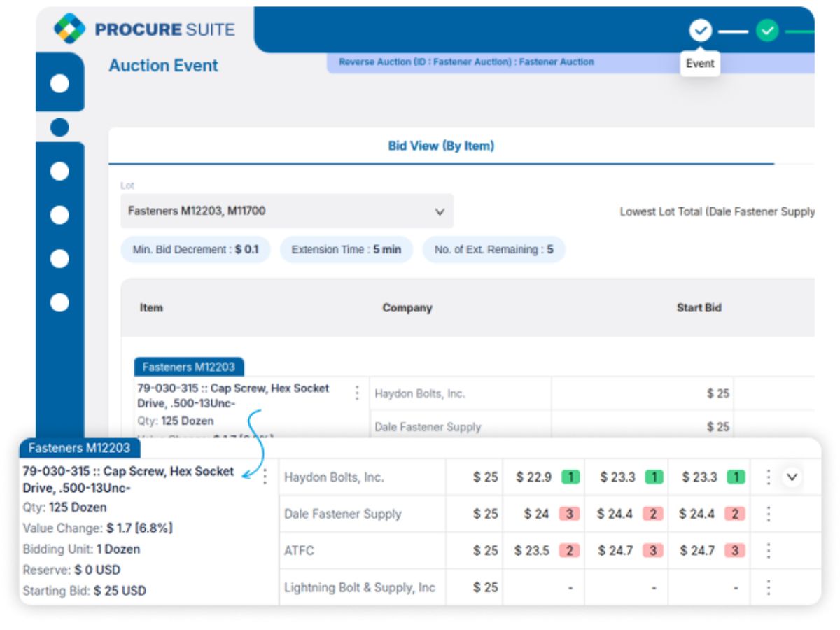Open the menu for the Dale Fastener Supply bid row
Image resolution: width=840 pixels, height=630 pixels.
click(769, 514)
